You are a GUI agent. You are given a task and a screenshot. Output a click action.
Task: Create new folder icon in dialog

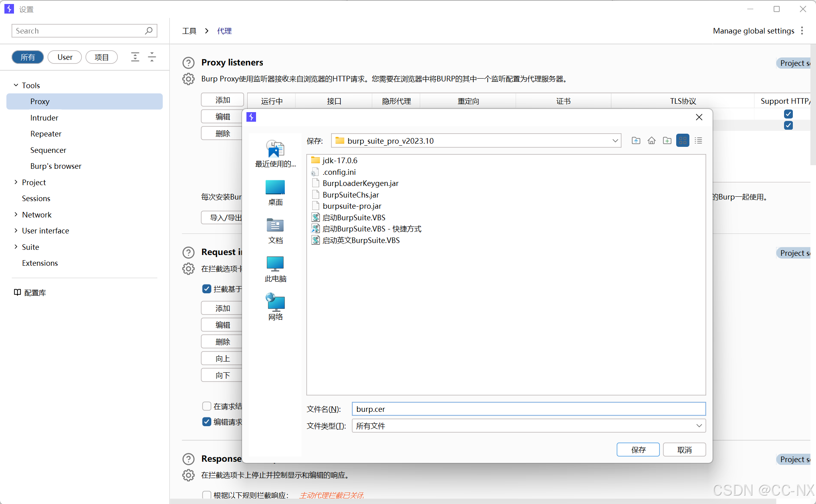(x=667, y=140)
